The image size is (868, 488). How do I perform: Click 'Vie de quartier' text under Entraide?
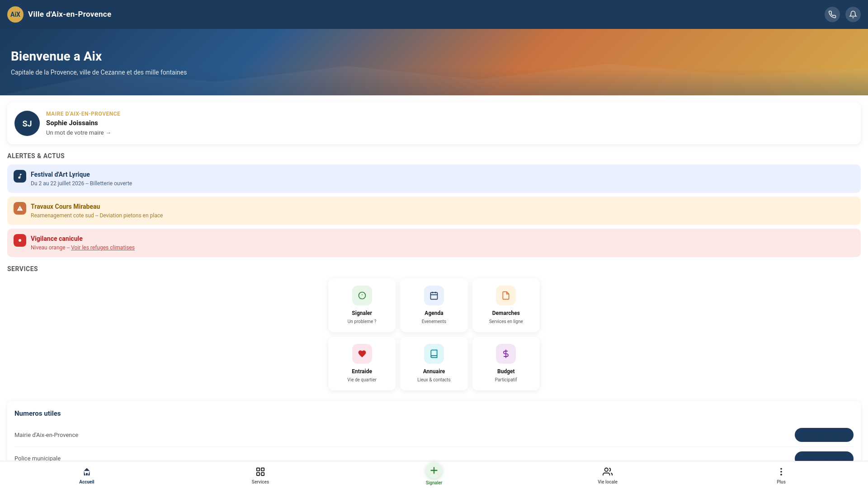pyautogui.click(x=362, y=380)
